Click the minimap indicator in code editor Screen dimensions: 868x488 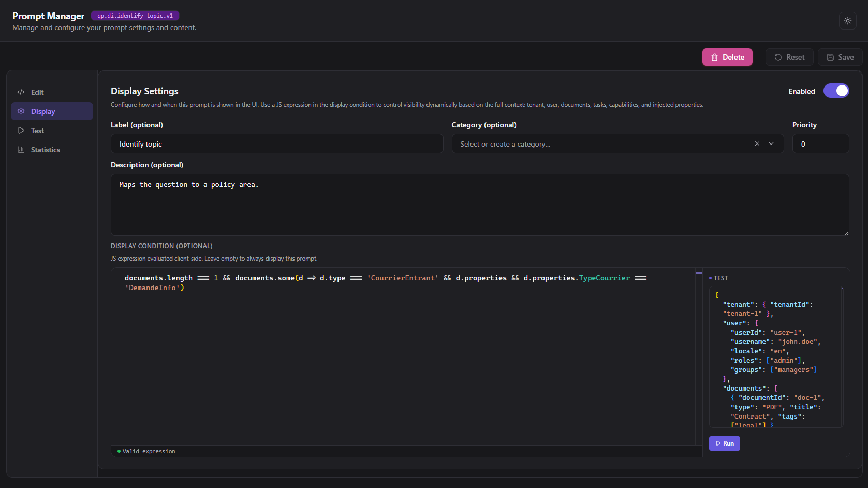pyautogui.click(x=699, y=272)
